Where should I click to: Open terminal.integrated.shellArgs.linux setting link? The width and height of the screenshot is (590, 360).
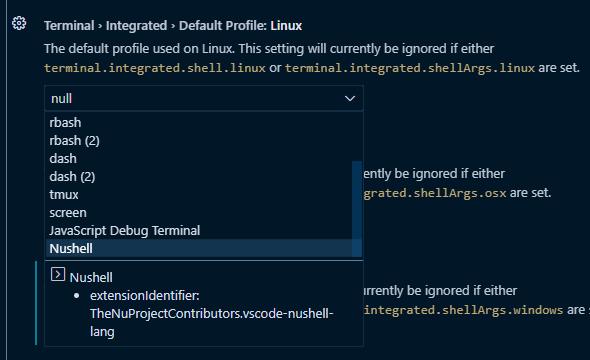click(x=410, y=68)
